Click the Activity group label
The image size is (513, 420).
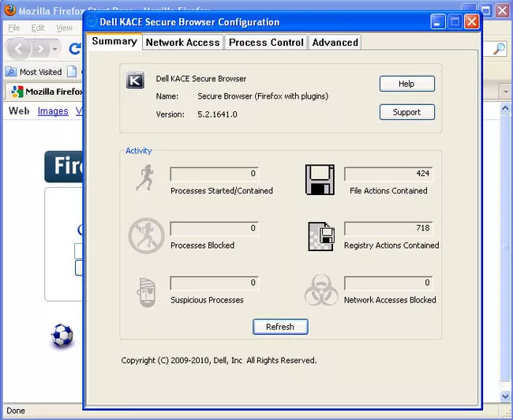[x=138, y=151]
